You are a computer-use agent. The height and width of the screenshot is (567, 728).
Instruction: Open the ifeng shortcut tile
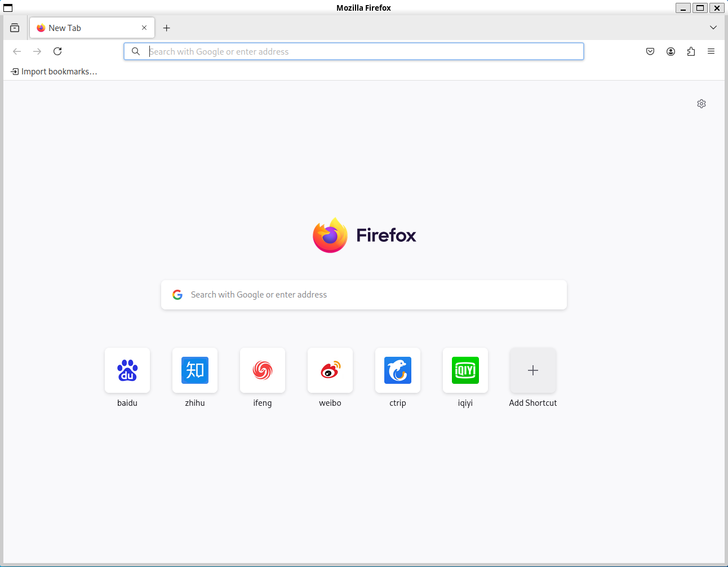tap(263, 370)
